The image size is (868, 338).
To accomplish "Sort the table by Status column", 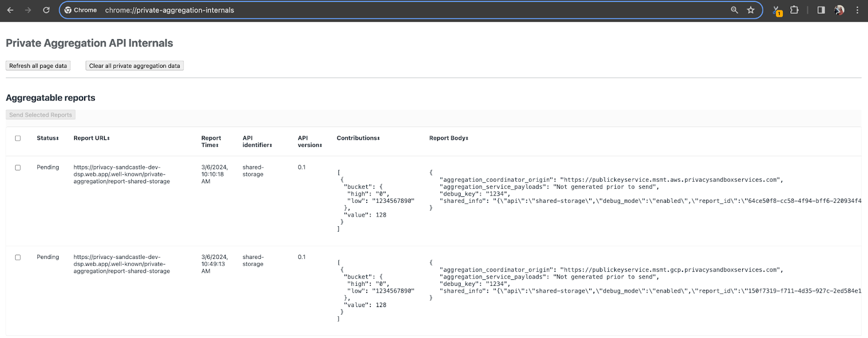I will coord(48,138).
